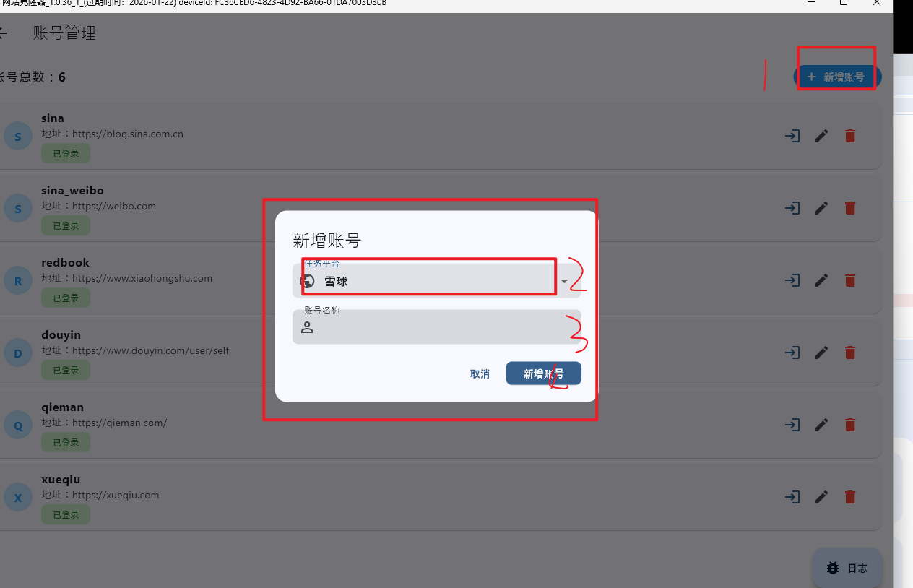The height and width of the screenshot is (588, 913).
Task: Open the 任务平台 dropdown arrow
Action: (565, 282)
